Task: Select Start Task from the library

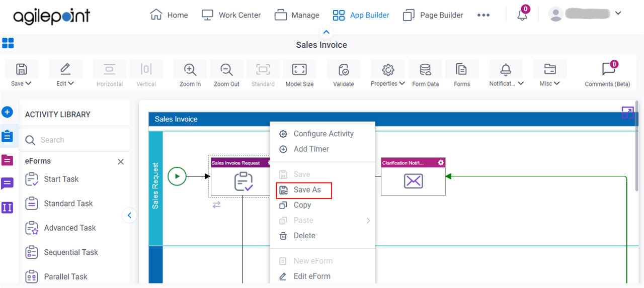Action: [52, 179]
